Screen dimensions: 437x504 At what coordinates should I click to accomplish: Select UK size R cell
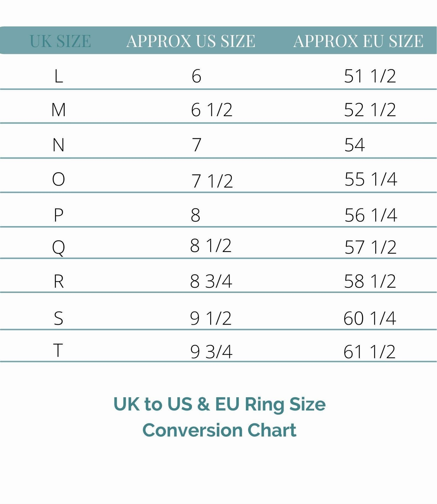(59, 281)
